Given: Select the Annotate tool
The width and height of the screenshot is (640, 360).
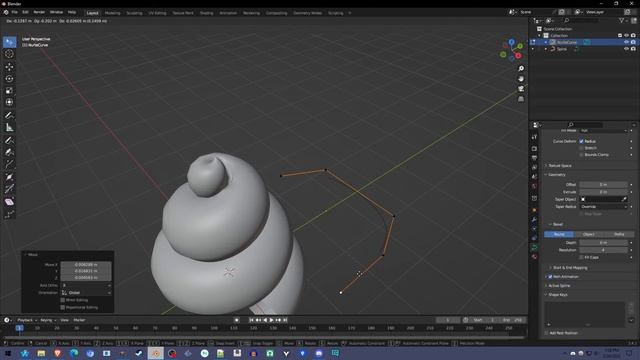Looking at the screenshot, I should point(9,116).
